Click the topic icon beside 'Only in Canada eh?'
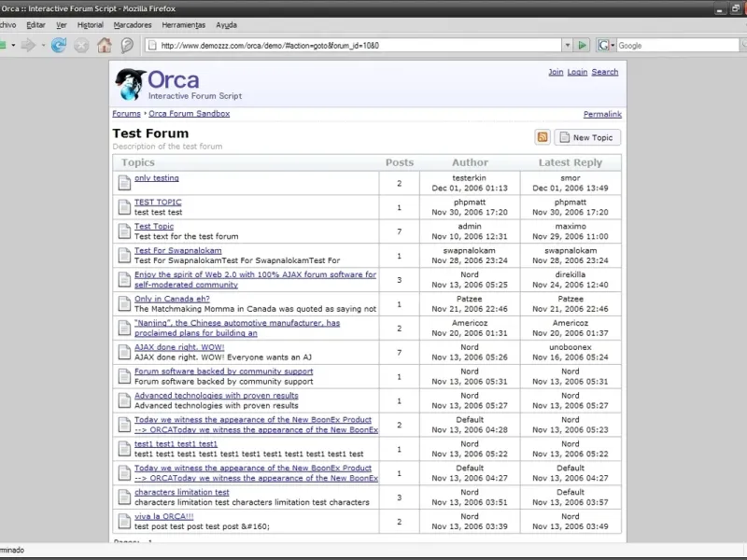Image resolution: width=747 pixels, height=560 pixels. 124,304
